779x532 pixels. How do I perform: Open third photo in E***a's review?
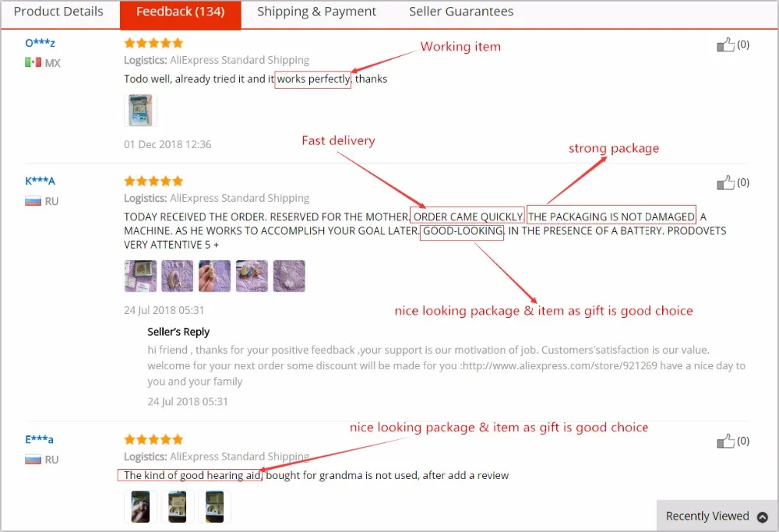(x=215, y=506)
